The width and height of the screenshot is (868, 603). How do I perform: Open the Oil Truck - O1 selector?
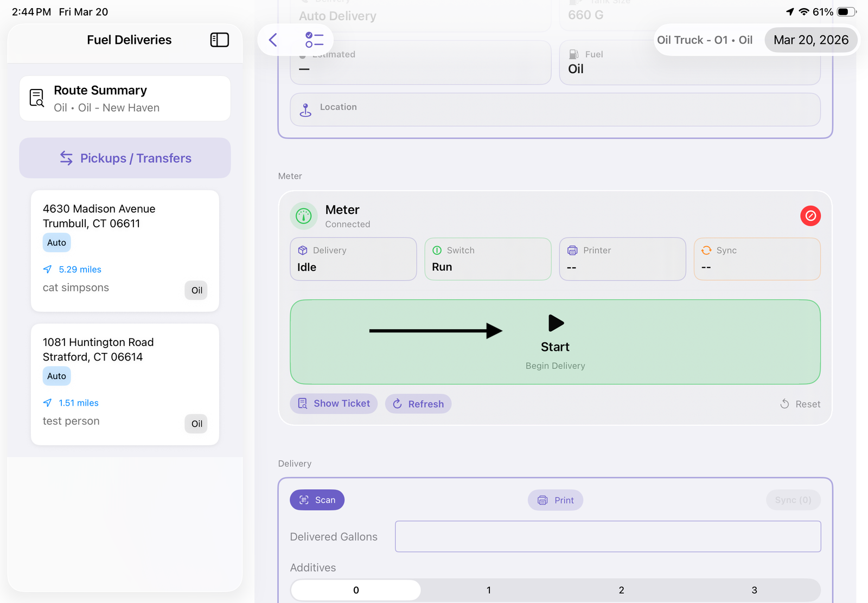click(x=705, y=40)
